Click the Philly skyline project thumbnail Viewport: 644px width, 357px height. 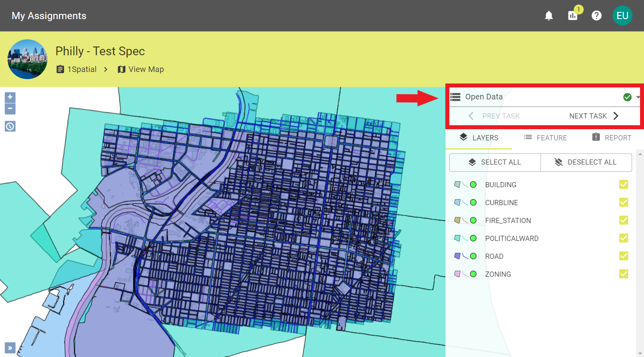coord(27,59)
